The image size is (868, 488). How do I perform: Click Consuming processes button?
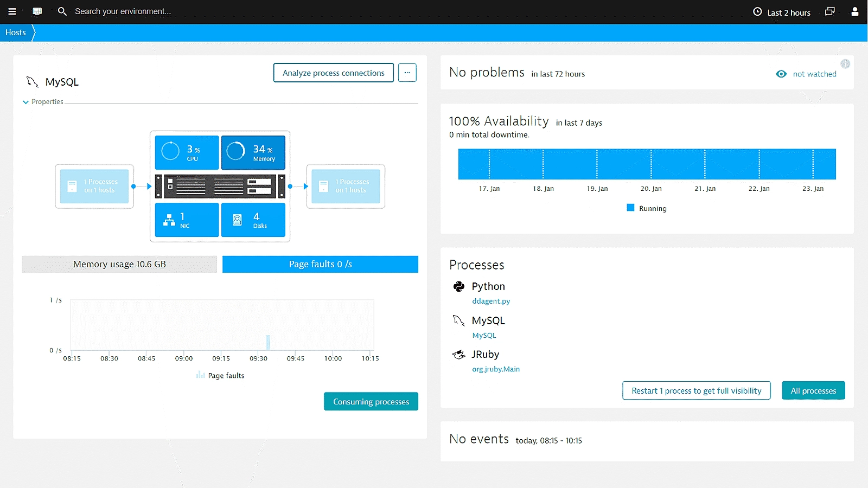(371, 401)
